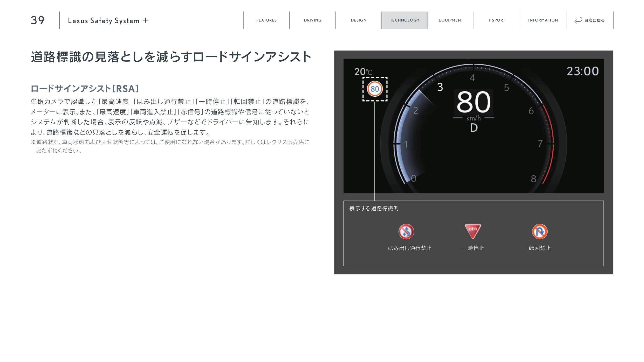Viewport: 644px width, 362px height.
Task: Click the 23:00 clock display
Action: [x=583, y=71]
